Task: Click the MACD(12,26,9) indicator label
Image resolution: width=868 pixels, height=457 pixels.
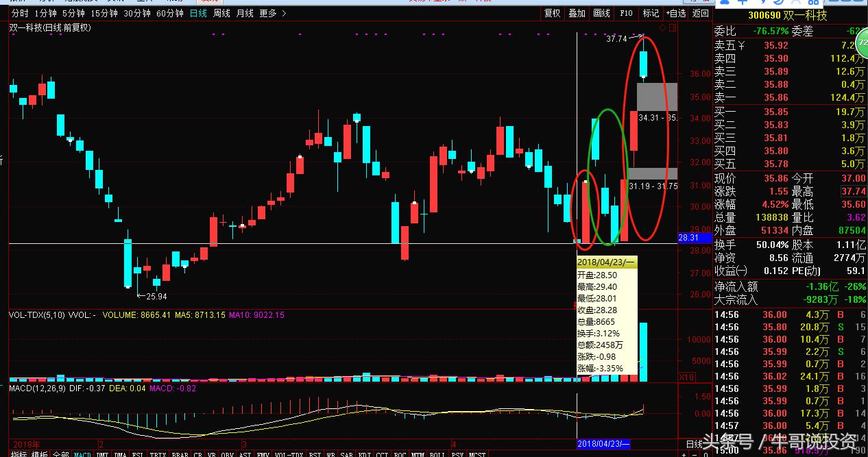Action: click(x=37, y=388)
